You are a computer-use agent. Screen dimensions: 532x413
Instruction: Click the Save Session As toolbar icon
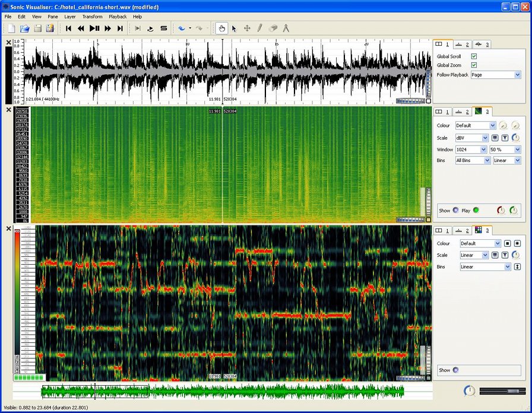pos(50,28)
